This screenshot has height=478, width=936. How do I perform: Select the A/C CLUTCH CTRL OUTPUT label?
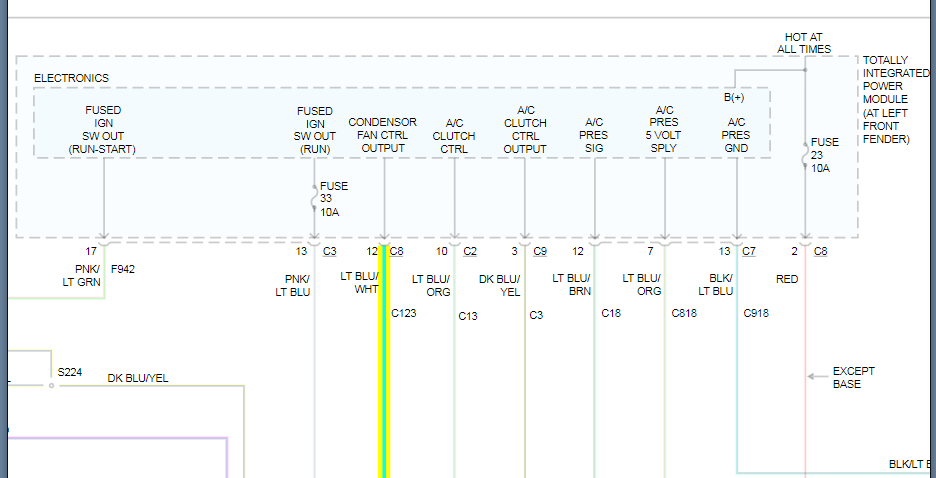pyautogui.click(x=525, y=130)
